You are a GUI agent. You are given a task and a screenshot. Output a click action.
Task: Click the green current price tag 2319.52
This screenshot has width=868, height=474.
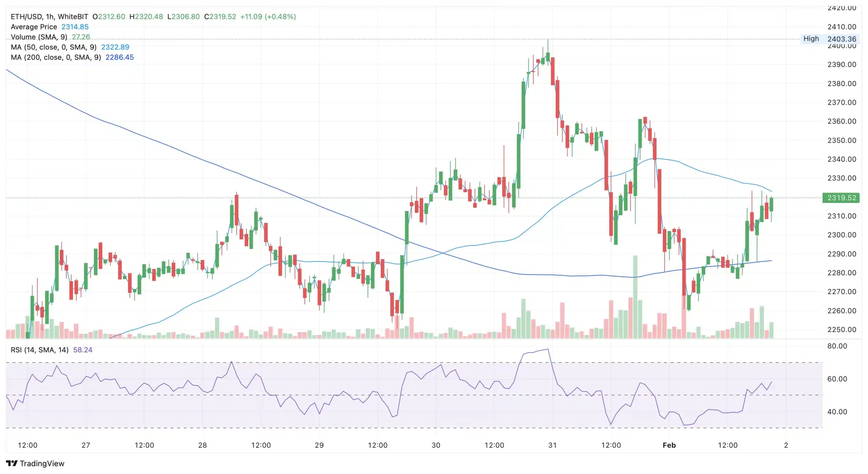(x=841, y=198)
